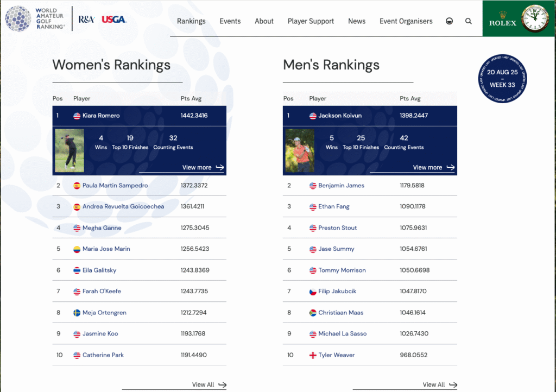Viewport: 556px width, 392px height.
Task: Open the Rolex clock widget
Action: point(535,18)
